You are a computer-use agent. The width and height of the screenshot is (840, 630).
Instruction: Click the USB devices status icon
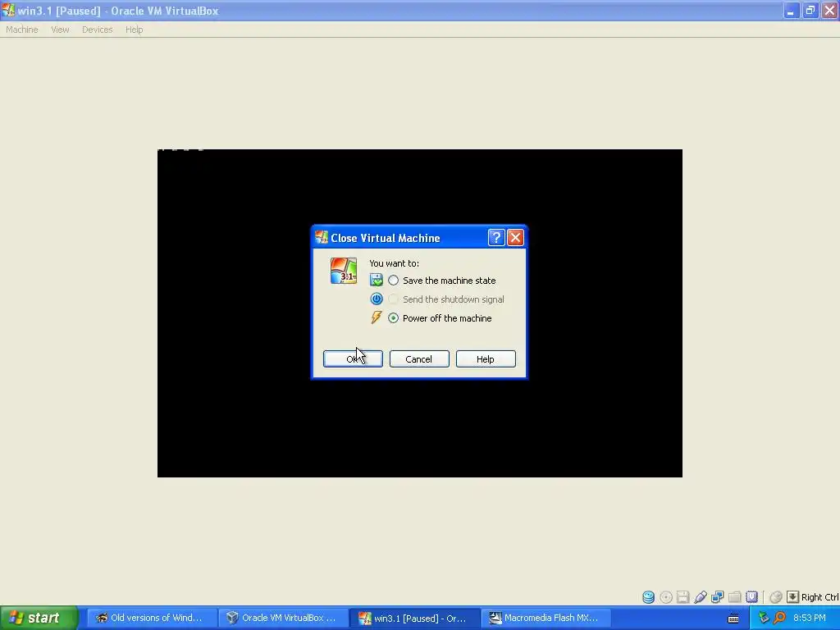(701, 597)
